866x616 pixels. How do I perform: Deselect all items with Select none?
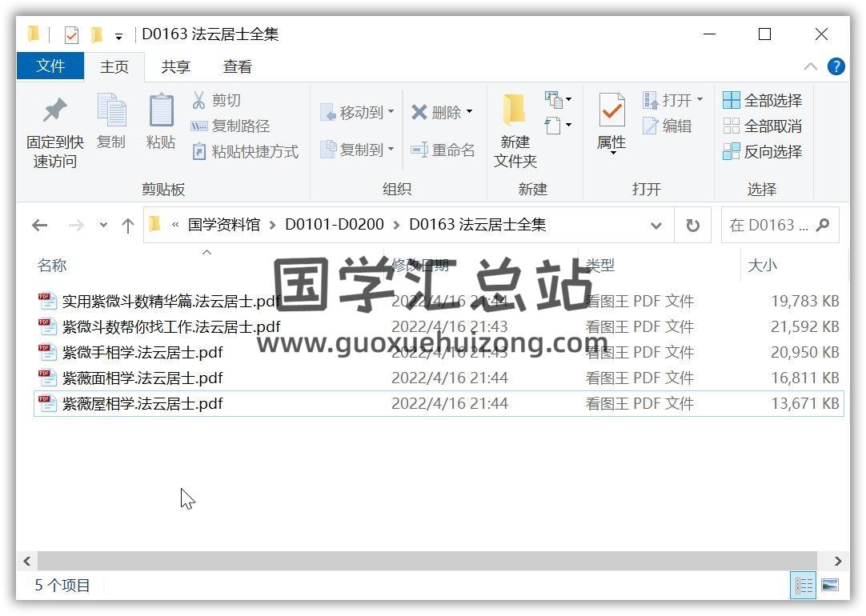click(x=762, y=126)
